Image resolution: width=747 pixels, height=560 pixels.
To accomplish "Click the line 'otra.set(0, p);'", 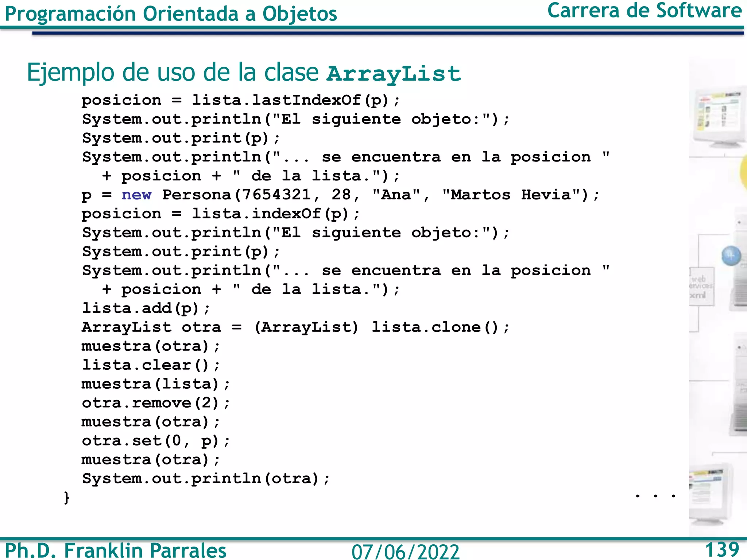I will coord(156,441).
